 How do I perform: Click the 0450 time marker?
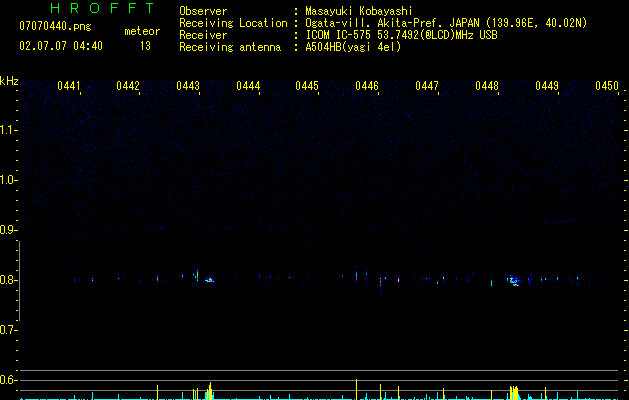click(x=607, y=86)
